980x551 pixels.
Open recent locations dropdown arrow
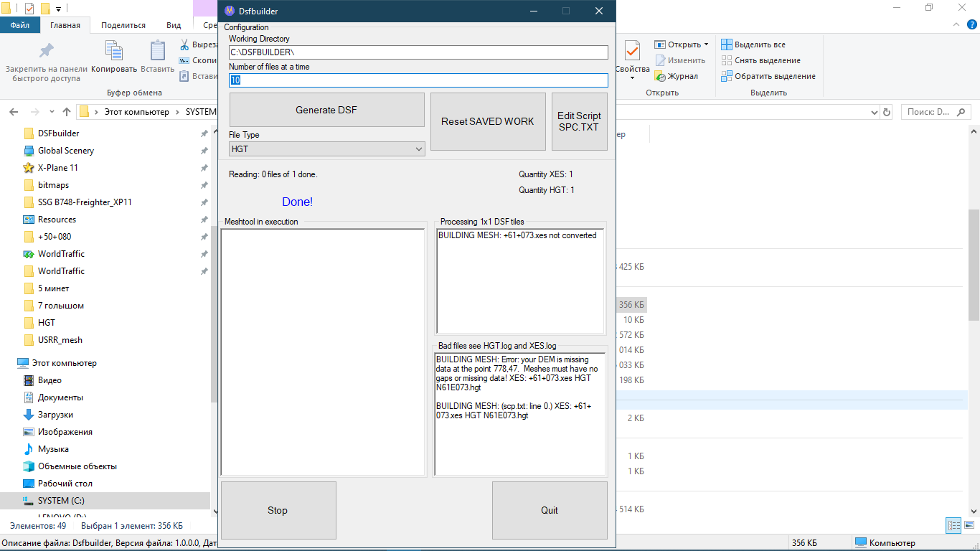[52, 112]
